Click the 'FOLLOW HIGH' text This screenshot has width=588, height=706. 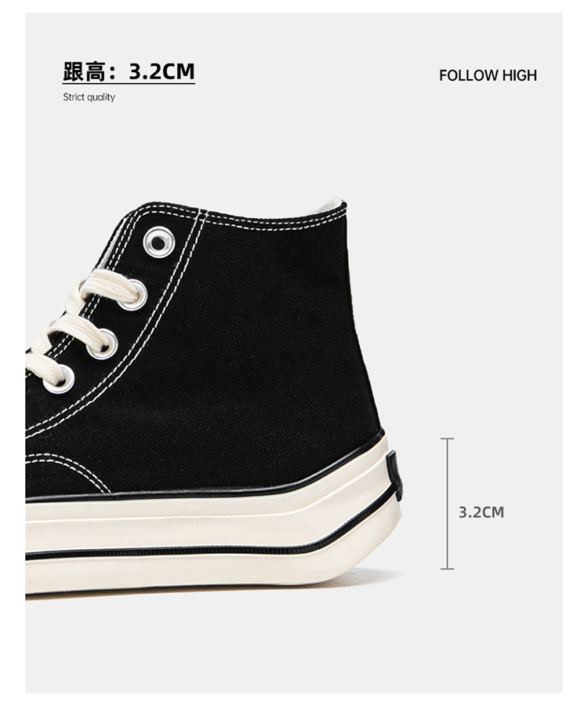coord(488,75)
